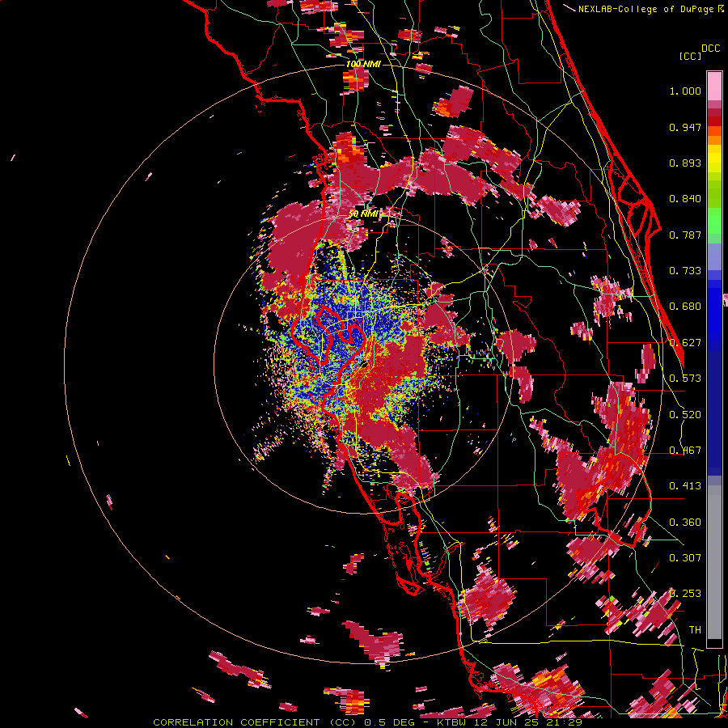Click the TH label on the legend
This screenshot has height=728, width=728.
click(x=695, y=630)
